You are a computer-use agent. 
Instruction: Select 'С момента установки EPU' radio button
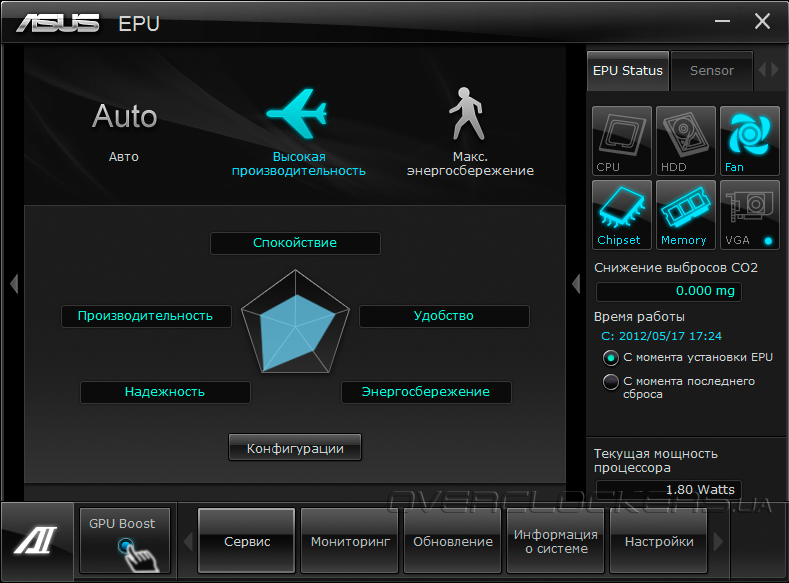pyautogui.click(x=610, y=358)
